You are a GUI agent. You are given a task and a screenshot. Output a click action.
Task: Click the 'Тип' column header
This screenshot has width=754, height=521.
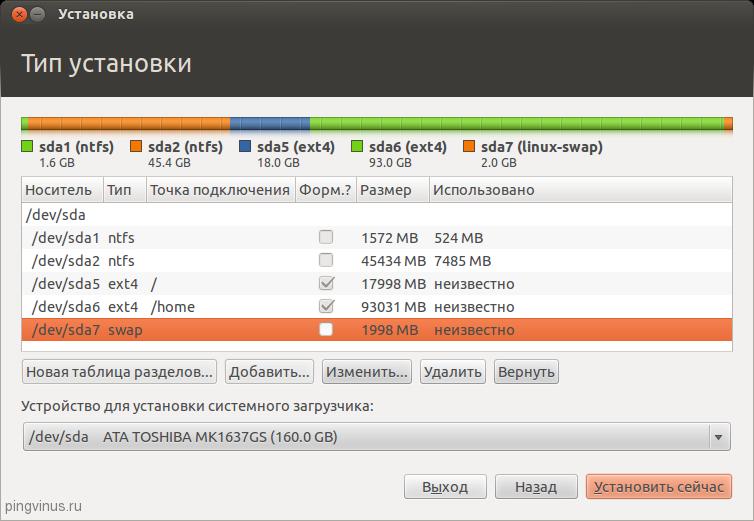[x=125, y=190]
